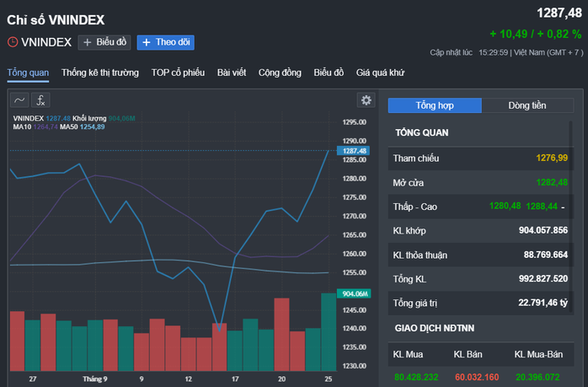588x387 pixels.
Task: Click the index value 1287,48 header
Action: [559, 13]
